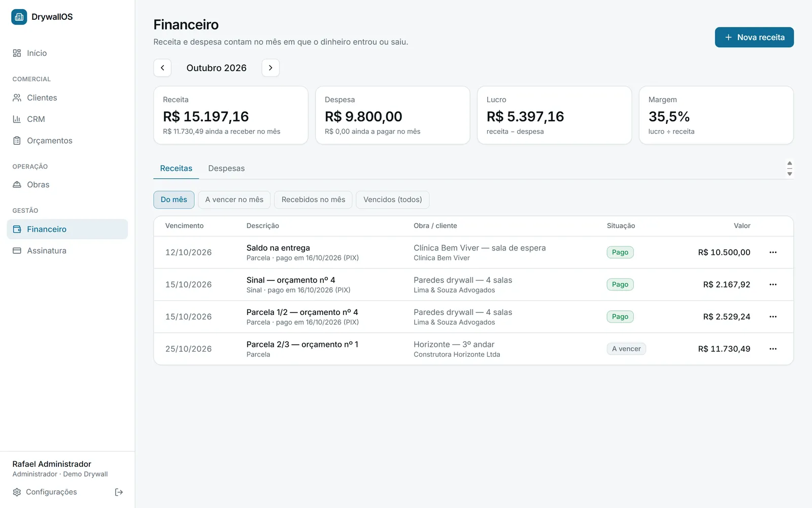Click scroll down arrow by tabs
This screenshot has height=508, width=812.
click(790, 174)
